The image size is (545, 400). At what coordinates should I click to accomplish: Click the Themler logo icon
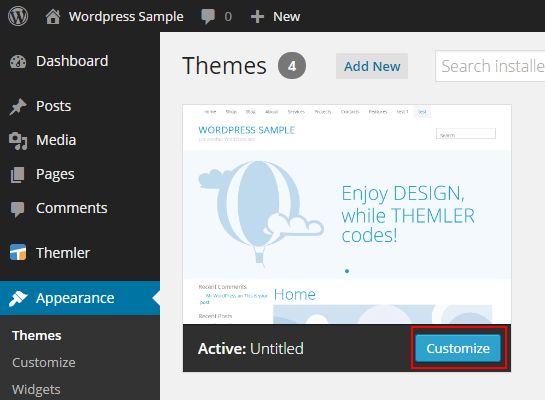(18, 252)
